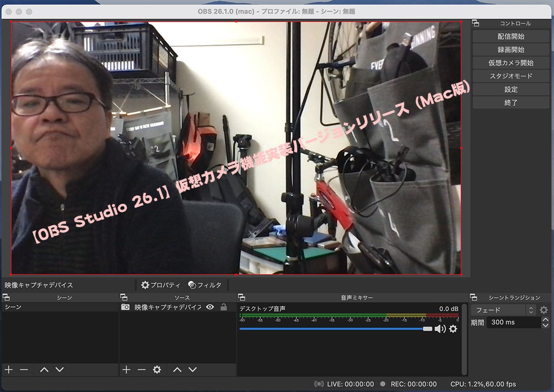Pop out the コントロール dock
554x392 pixels.
(475, 23)
